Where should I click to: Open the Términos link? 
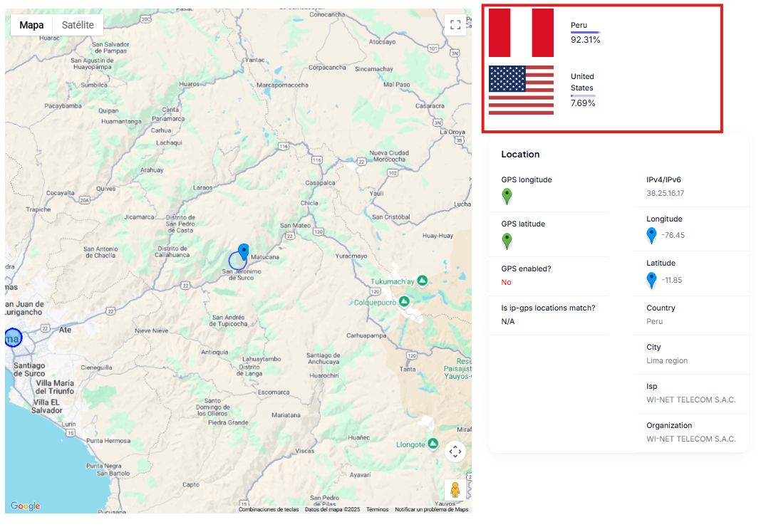pos(377,509)
